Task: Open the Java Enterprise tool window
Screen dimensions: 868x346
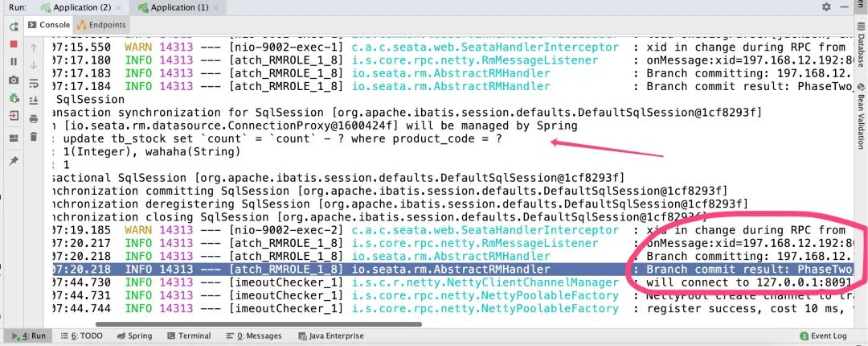Action: (330, 336)
